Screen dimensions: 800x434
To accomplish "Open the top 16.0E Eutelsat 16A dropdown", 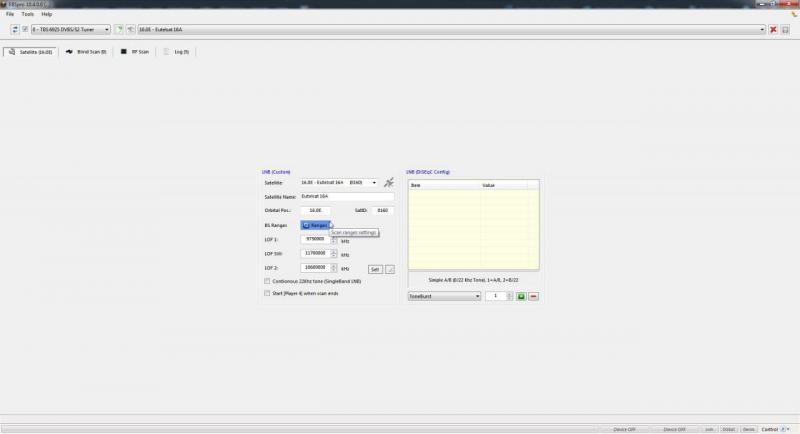I will (x=452, y=30).
